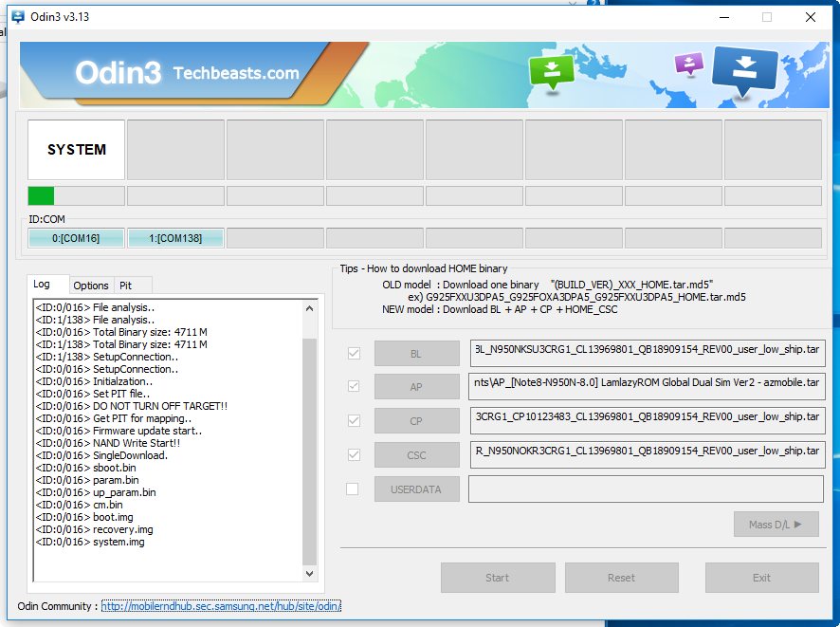Enable the USERDATA checkbox
The image size is (840, 627).
(x=353, y=489)
